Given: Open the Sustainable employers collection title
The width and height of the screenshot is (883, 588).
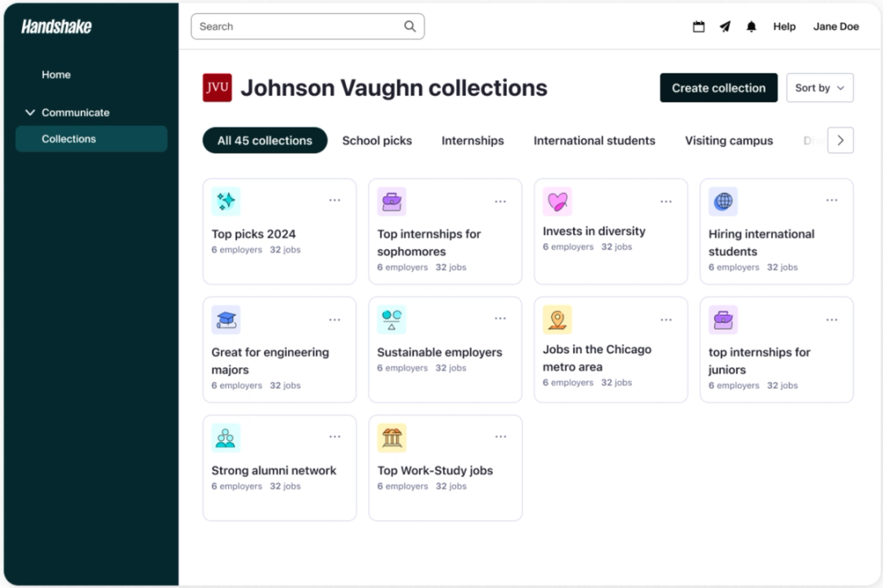Looking at the screenshot, I should point(439,352).
